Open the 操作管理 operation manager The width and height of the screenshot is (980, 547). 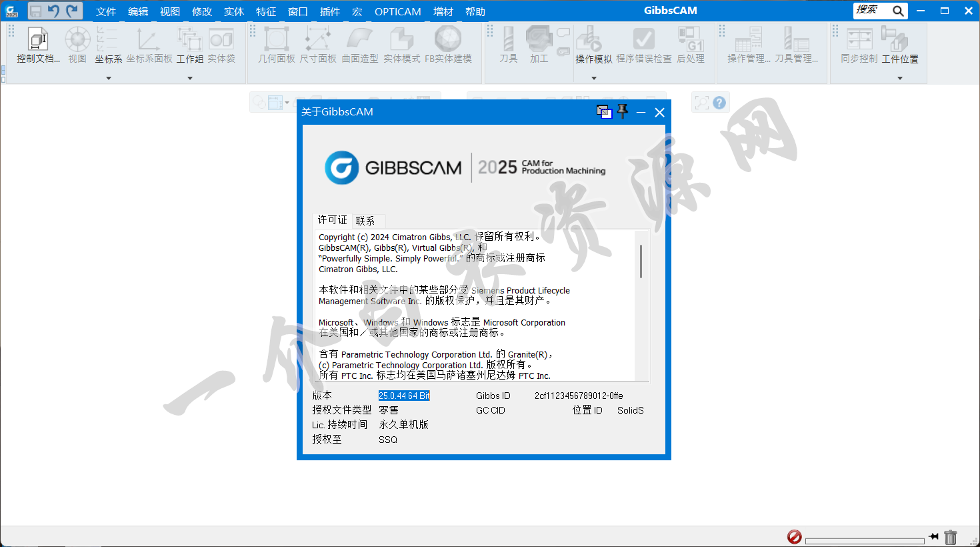click(749, 45)
